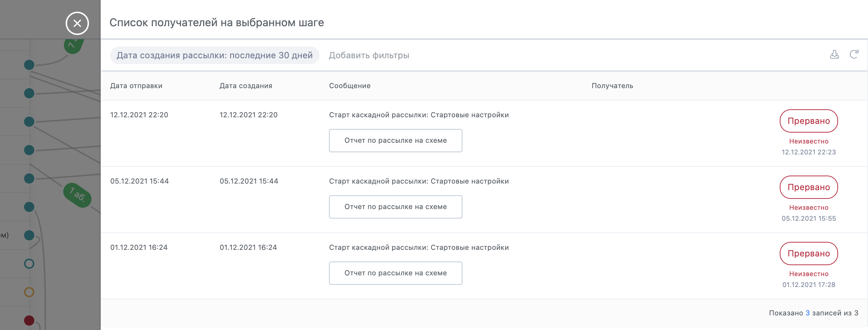Sort by 'Дата создания' column header

click(246, 86)
